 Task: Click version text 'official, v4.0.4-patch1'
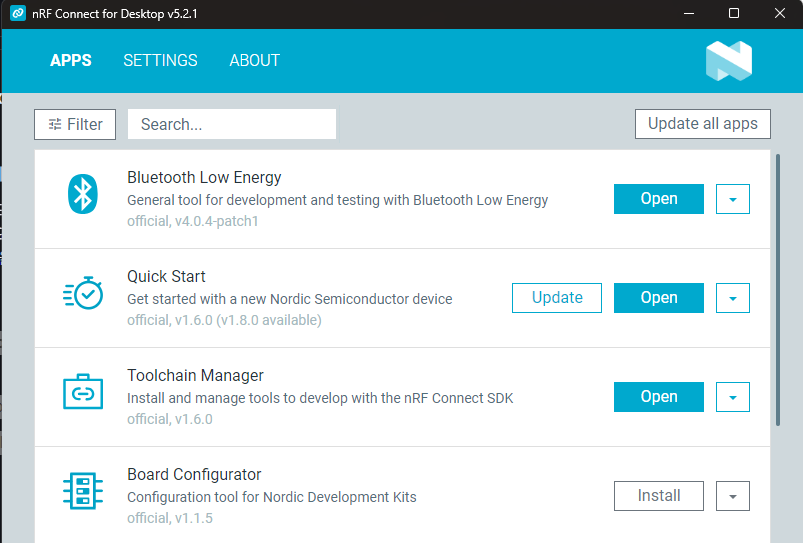(x=193, y=221)
